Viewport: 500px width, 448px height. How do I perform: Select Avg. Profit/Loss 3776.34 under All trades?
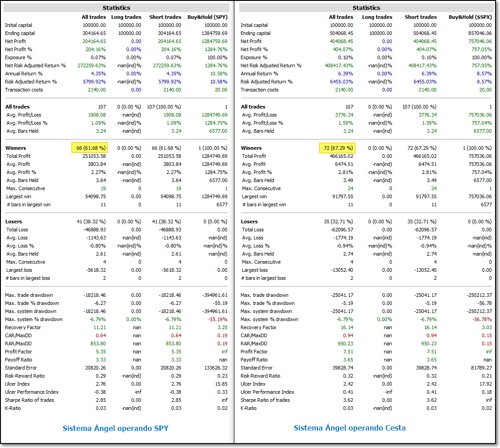coord(344,115)
